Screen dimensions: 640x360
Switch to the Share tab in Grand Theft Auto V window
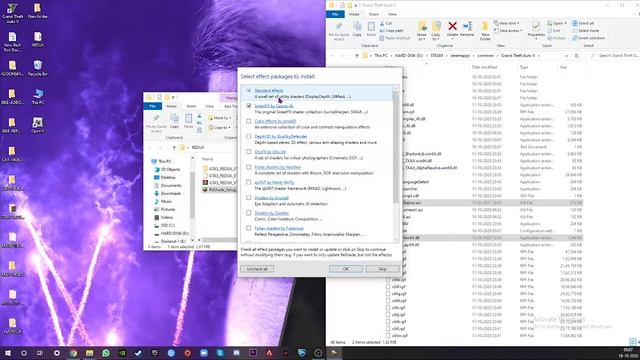pyautogui.click(x=373, y=14)
